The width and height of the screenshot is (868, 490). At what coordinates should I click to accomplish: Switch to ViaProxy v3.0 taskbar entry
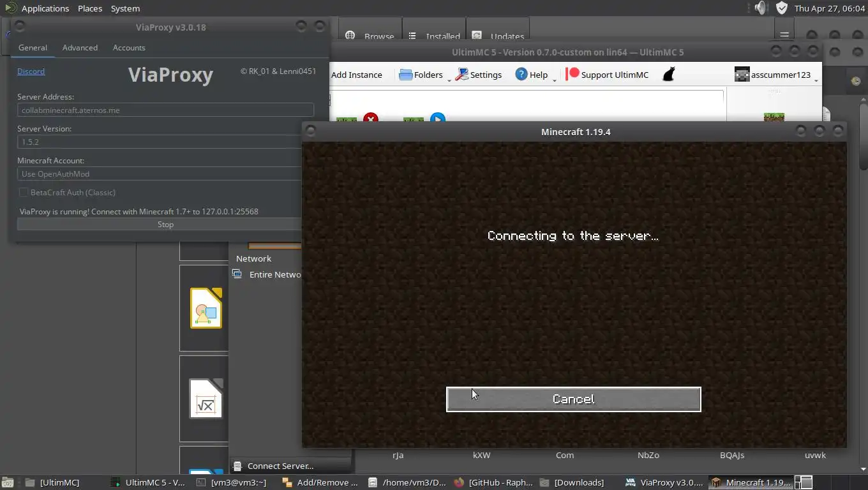click(664, 482)
